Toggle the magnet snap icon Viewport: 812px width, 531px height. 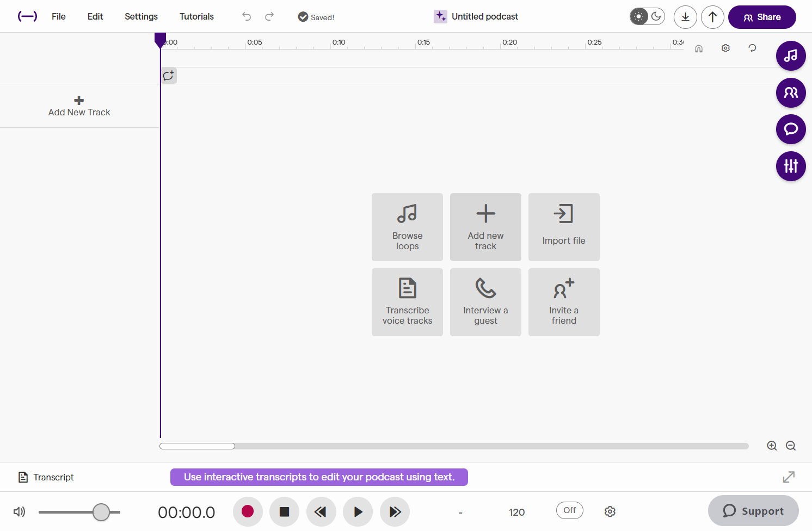(699, 48)
